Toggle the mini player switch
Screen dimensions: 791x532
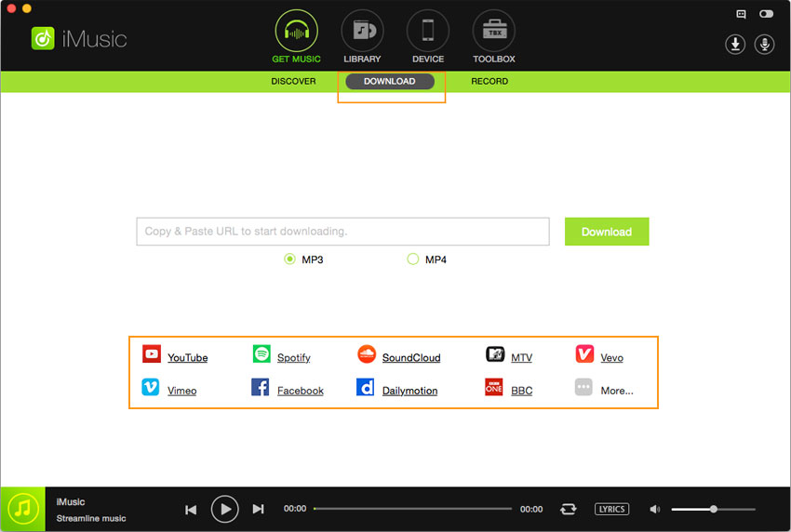point(766,14)
